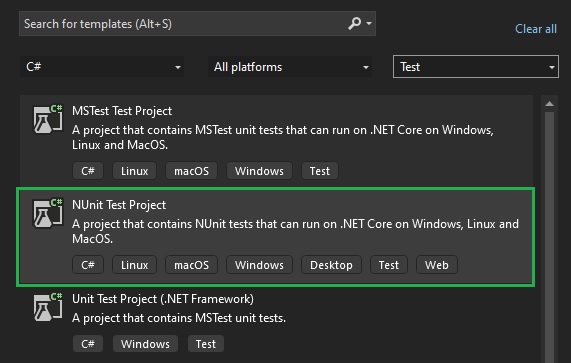The height and width of the screenshot is (363, 571).
Task: Click the Linux tag under MSTest Test Project
Action: [x=134, y=171]
